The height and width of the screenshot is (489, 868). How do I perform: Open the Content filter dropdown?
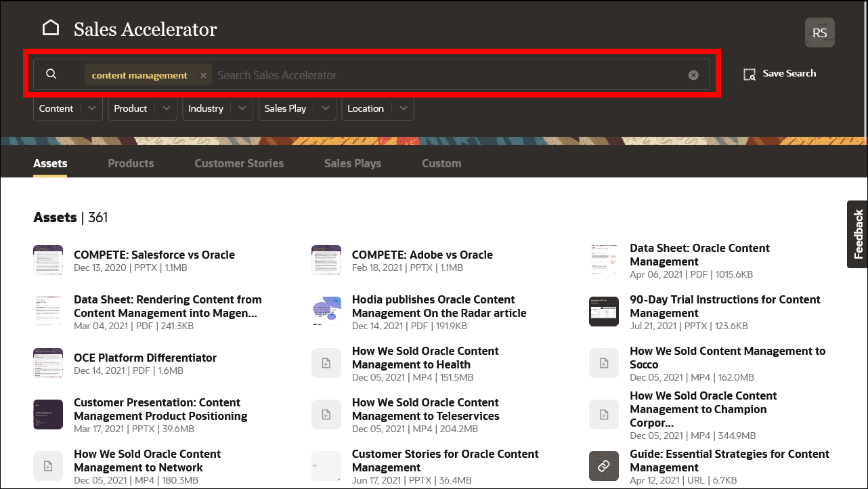pos(67,108)
